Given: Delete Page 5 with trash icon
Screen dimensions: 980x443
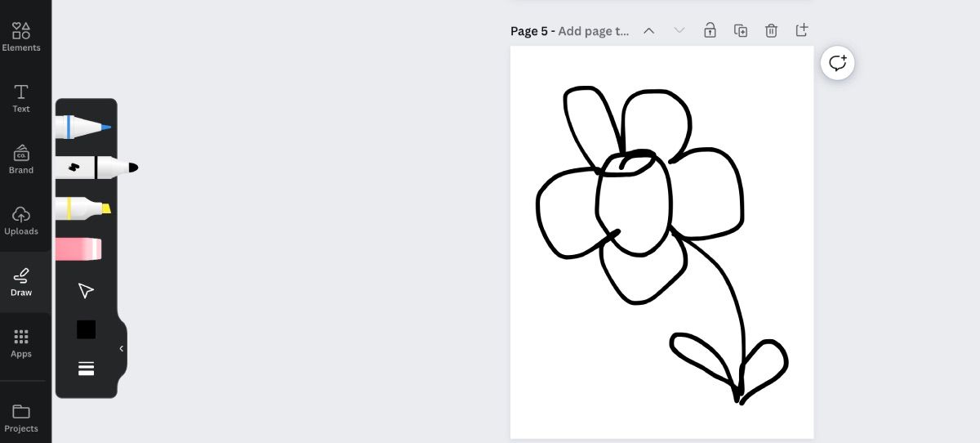Looking at the screenshot, I should pos(771,30).
